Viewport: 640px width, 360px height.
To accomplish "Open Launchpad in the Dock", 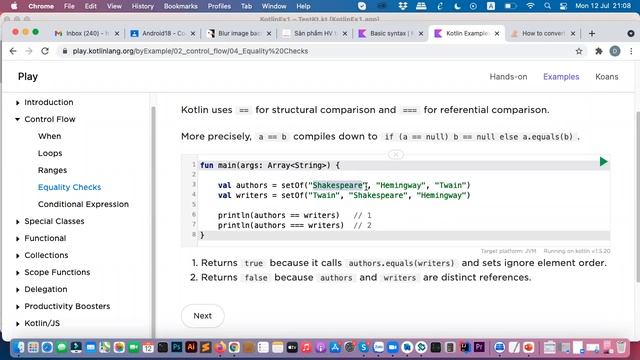I will click(33, 347).
